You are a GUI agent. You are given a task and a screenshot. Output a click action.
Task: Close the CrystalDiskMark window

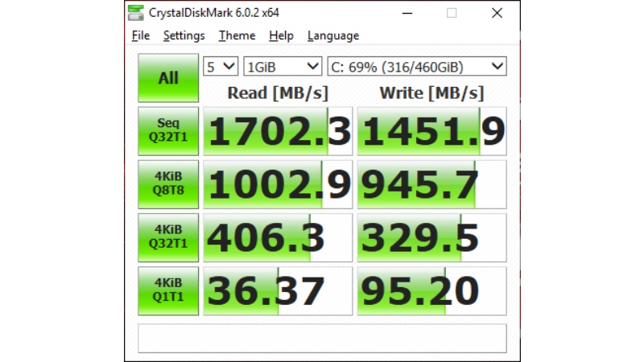point(497,13)
